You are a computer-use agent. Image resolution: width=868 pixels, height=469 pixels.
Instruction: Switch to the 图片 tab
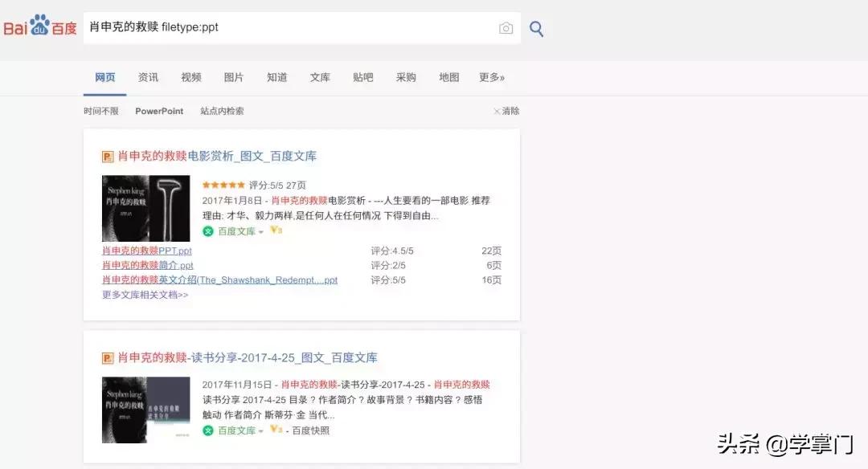click(x=233, y=77)
